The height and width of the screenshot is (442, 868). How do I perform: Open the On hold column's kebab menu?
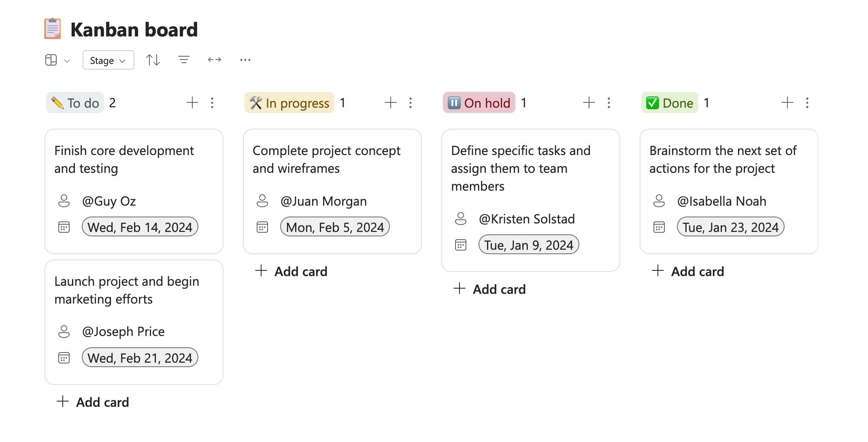tap(608, 103)
